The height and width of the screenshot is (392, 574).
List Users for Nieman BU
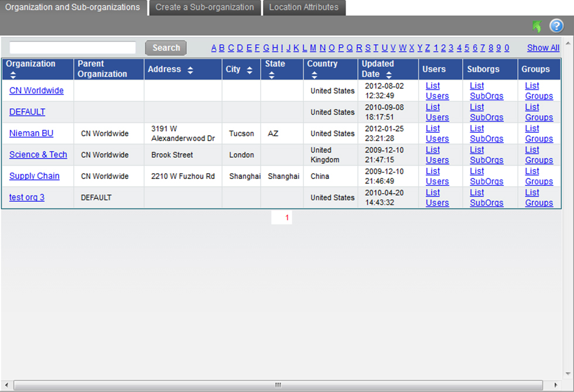coord(437,133)
